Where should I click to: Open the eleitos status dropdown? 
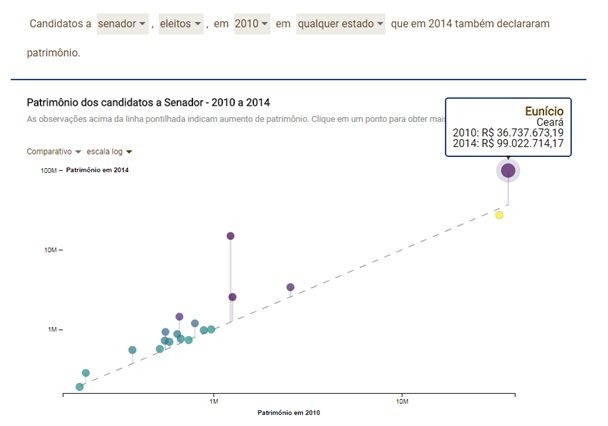click(x=181, y=24)
